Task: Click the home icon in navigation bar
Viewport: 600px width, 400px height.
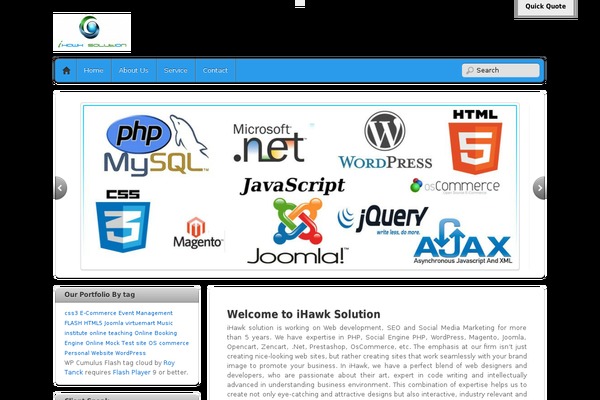Action: pos(66,70)
